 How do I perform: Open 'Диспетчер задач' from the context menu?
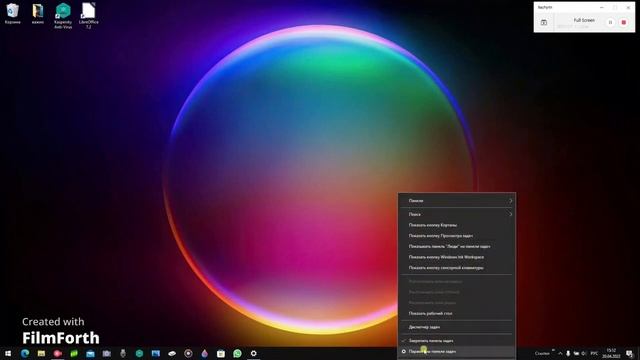pos(456,327)
